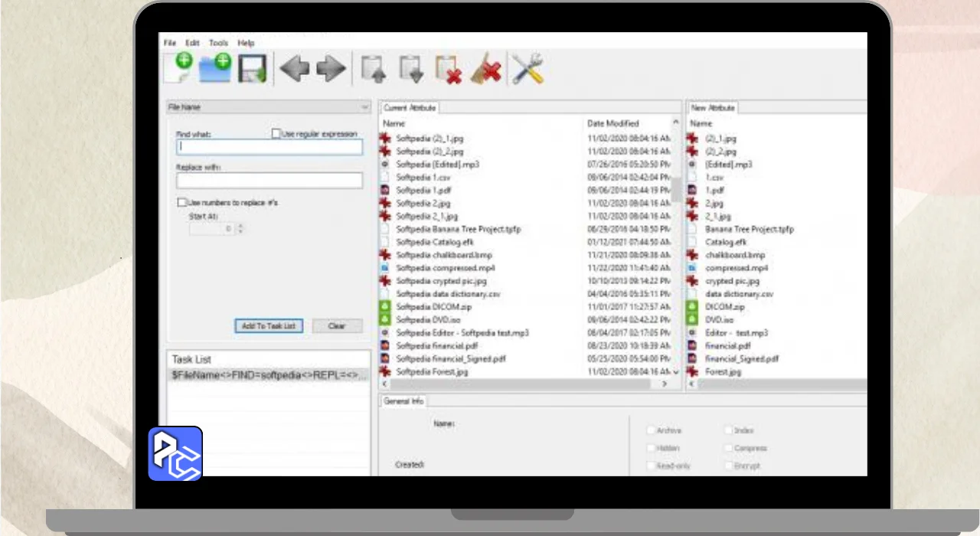980x536 pixels.
Task: Click the Clear button
Action: (x=337, y=326)
